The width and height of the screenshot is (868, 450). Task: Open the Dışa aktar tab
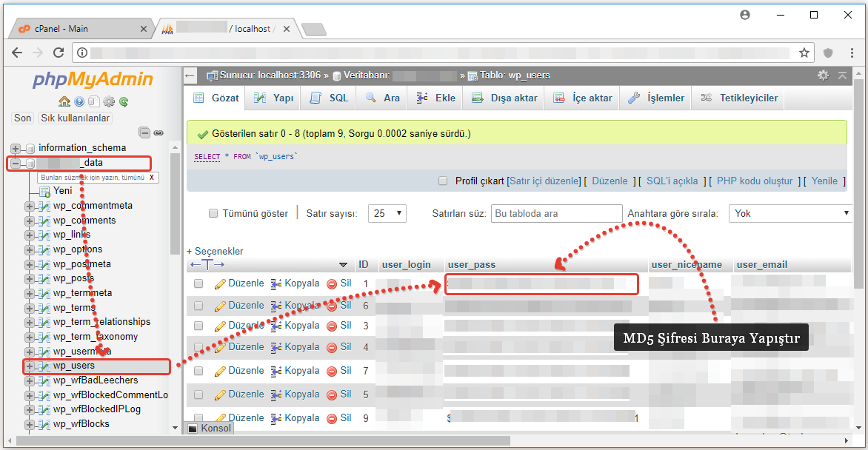pos(505,98)
